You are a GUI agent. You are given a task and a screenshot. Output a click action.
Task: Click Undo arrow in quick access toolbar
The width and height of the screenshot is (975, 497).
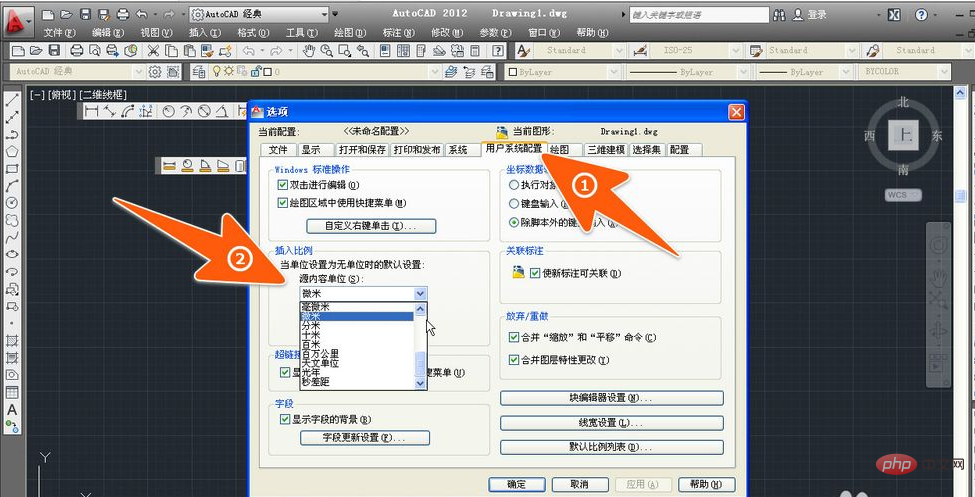(142, 14)
